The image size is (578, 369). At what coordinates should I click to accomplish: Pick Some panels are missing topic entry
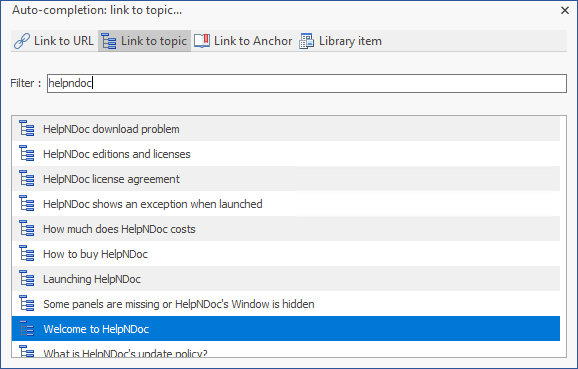click(x=286, y=304)
